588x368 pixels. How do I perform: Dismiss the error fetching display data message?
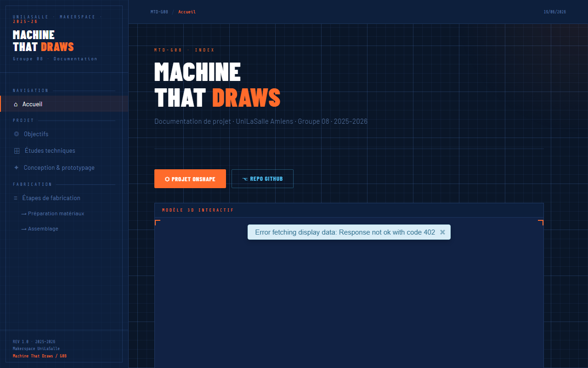tap(442, 232)
